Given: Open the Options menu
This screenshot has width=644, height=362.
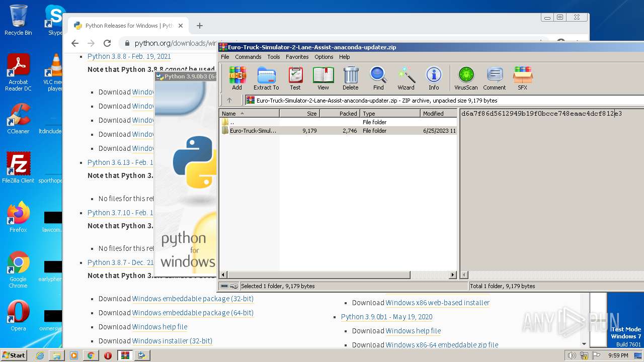Looking at the screenshot, I should pyautogui.click(x=324, y=57).
